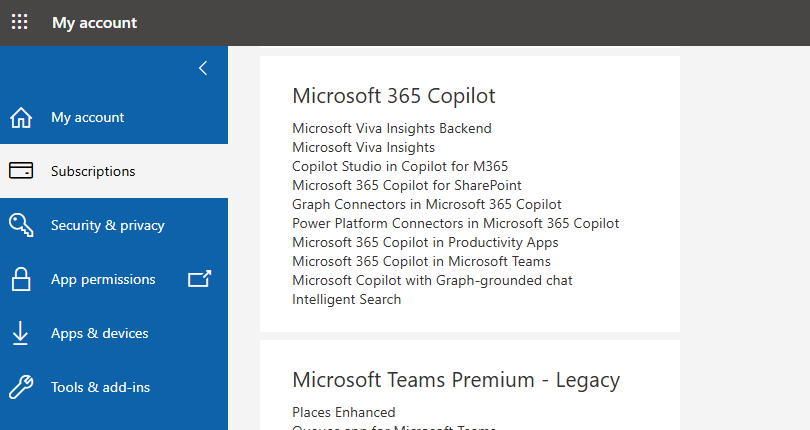Click the download arrow Apps & devices icon
This screenshot has height=430, width=810.
(x=20, y=333)
